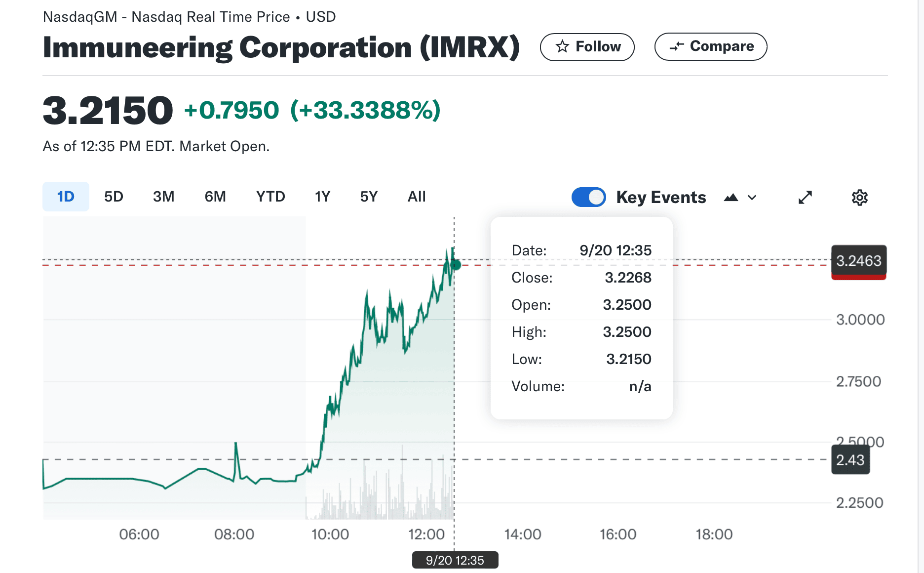This screenshot has height=573, width=924.
Task: Click the 2.43 previous close label
Action: 850,460
